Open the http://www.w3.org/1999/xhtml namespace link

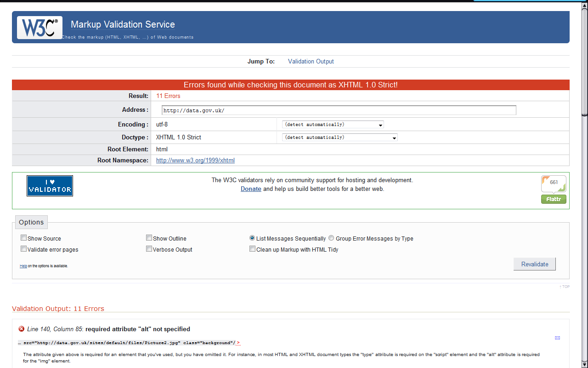pos(195,161)
